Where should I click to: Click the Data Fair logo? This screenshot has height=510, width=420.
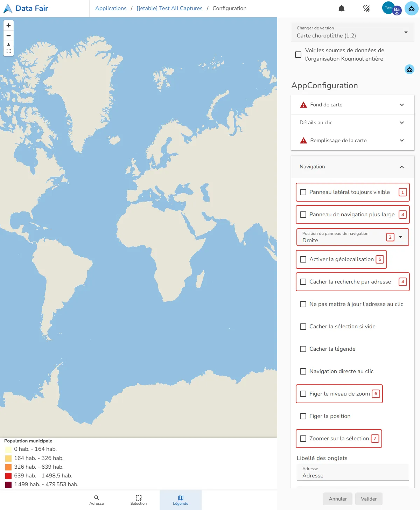point(8,8)
